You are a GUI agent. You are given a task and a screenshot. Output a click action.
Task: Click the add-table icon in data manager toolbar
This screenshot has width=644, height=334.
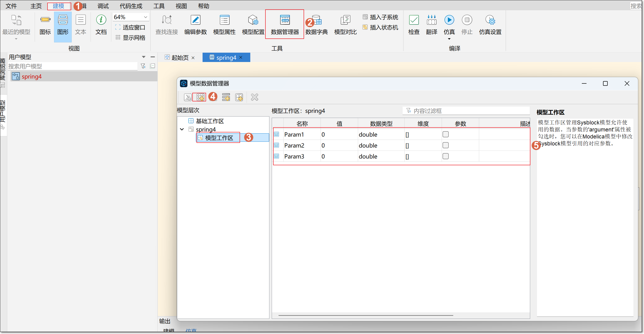click(239, 97)
